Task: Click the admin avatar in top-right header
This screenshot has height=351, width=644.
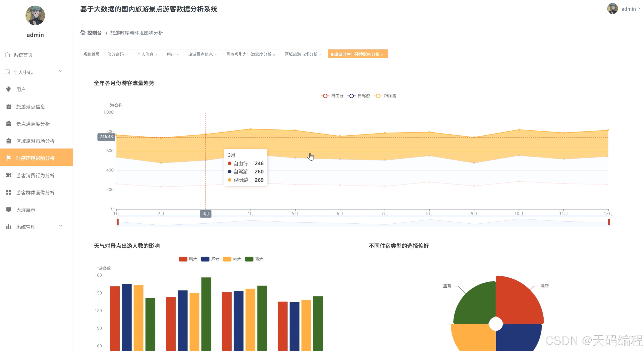Action: [x=613, y=9]
